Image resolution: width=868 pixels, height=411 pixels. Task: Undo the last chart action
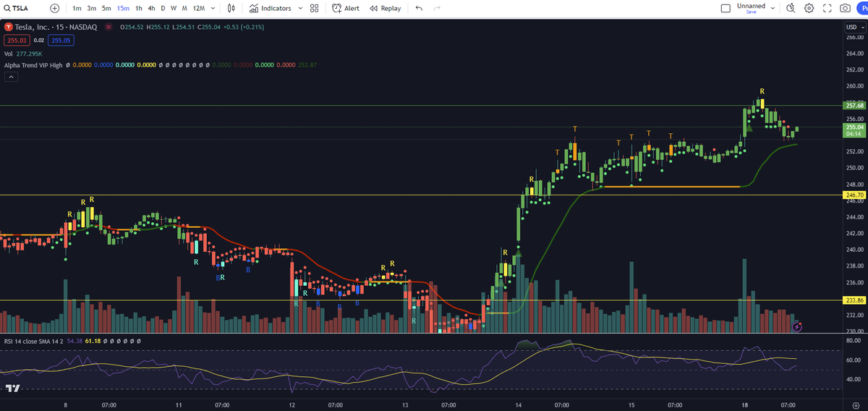click(419, 8)
